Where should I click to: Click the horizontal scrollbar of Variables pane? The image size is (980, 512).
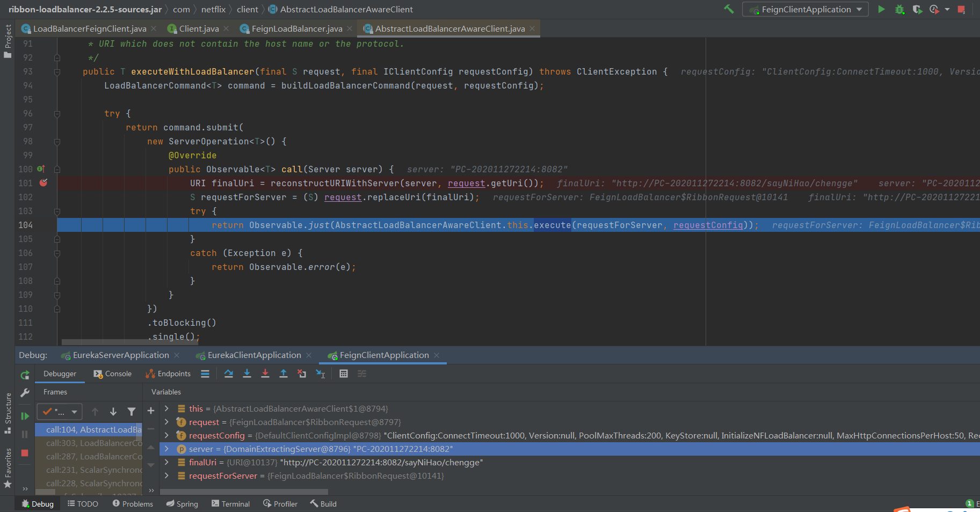pos(244,492)
